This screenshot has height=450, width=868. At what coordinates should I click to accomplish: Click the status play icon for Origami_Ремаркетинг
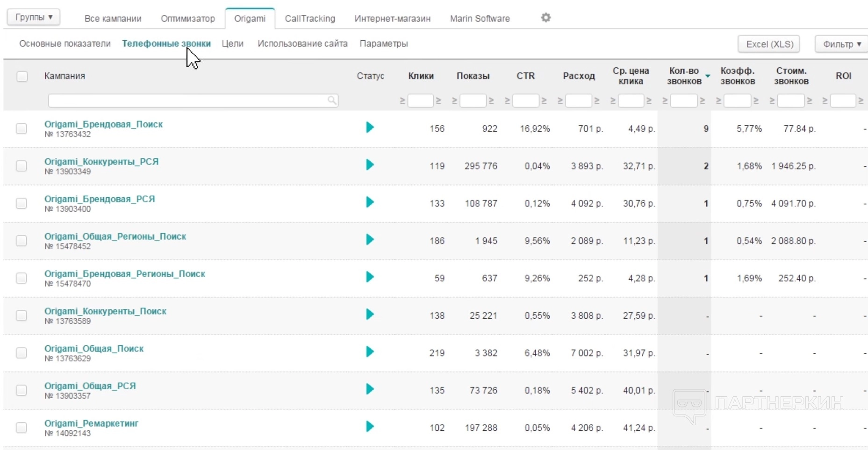[x=370, y=426]
